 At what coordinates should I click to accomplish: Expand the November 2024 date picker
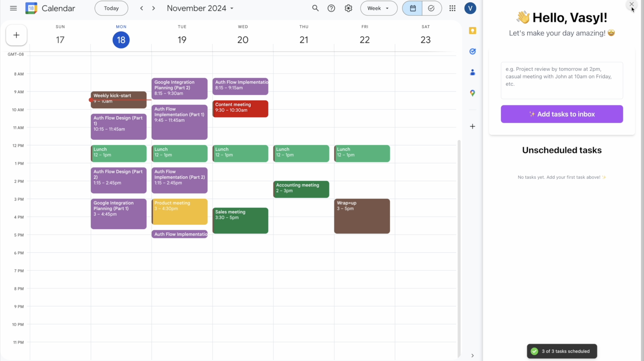point(200,8)
